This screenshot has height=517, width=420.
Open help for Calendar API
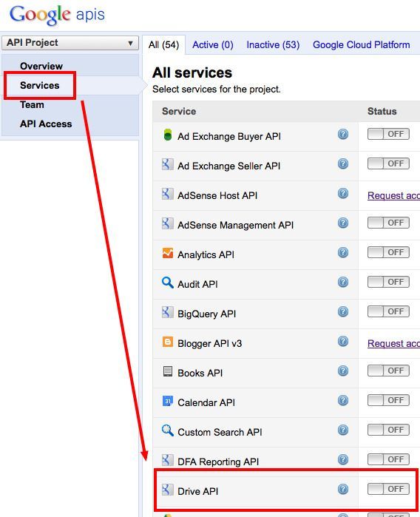click(x=343, y=400)
